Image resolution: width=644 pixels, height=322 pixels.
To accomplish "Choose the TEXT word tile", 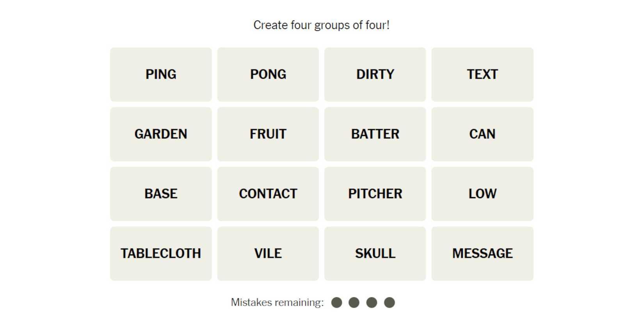I will click(x=482, y=74).
